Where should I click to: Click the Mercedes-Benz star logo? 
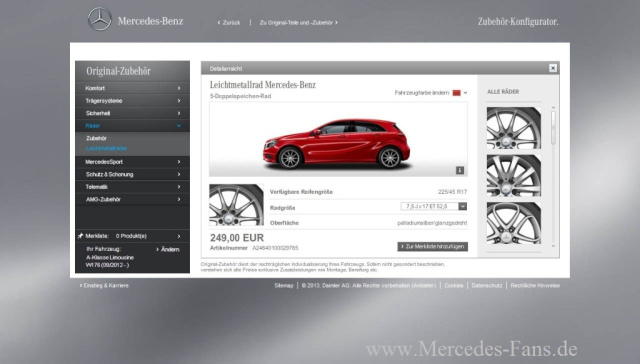point(100,19)
